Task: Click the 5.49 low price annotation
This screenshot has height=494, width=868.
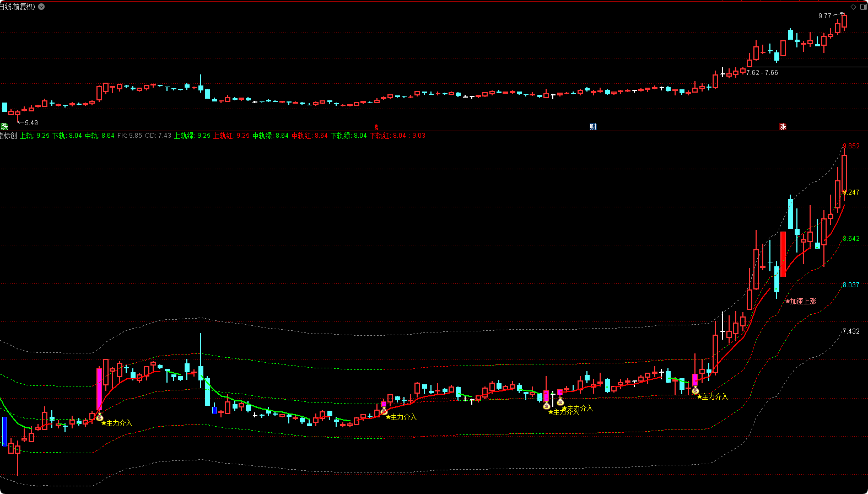Action: pyautogui.click(x=31, y=123)
